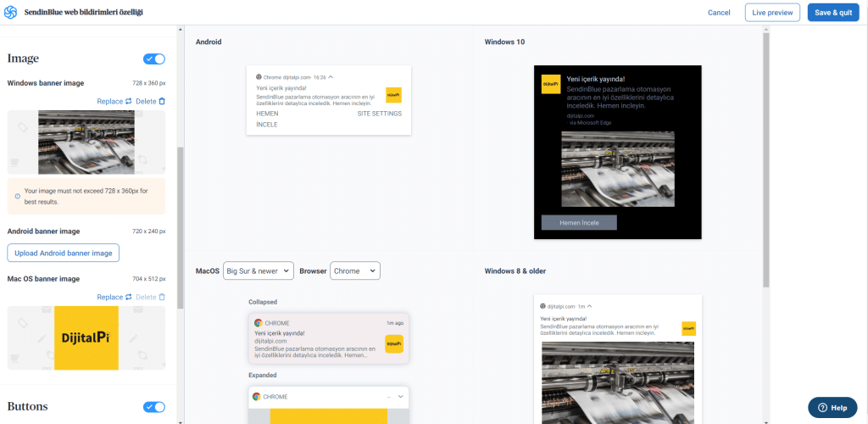Click info icon in image size notice
Image resolution: width=868 pixels, height=424 pixels.
coord(17,196)
